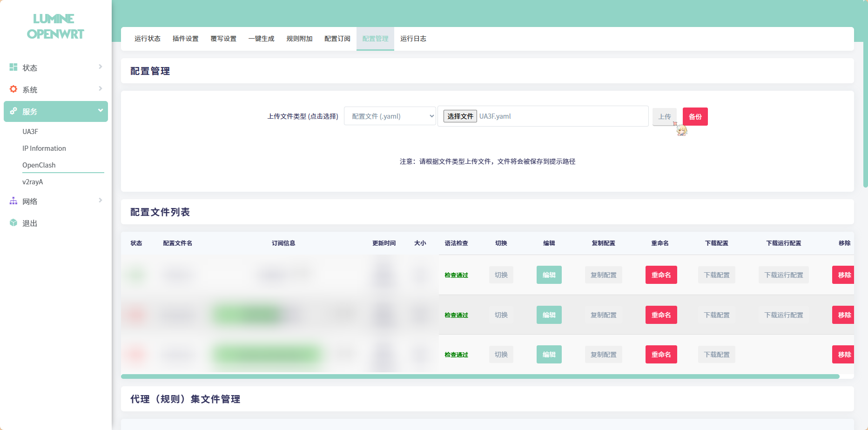Click the network topology icon in sidebar
This screenshot has width=868, height=430.
coord(13,201)
